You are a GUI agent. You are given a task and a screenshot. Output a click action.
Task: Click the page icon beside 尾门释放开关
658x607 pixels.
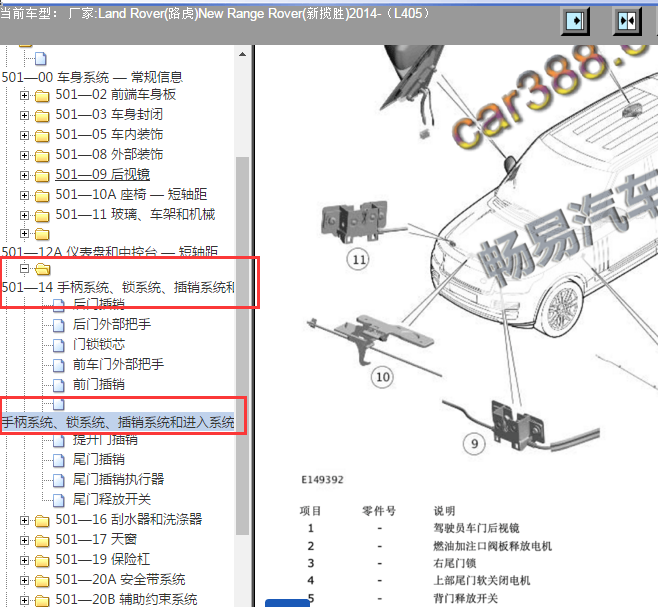click(x=58, y=500)
